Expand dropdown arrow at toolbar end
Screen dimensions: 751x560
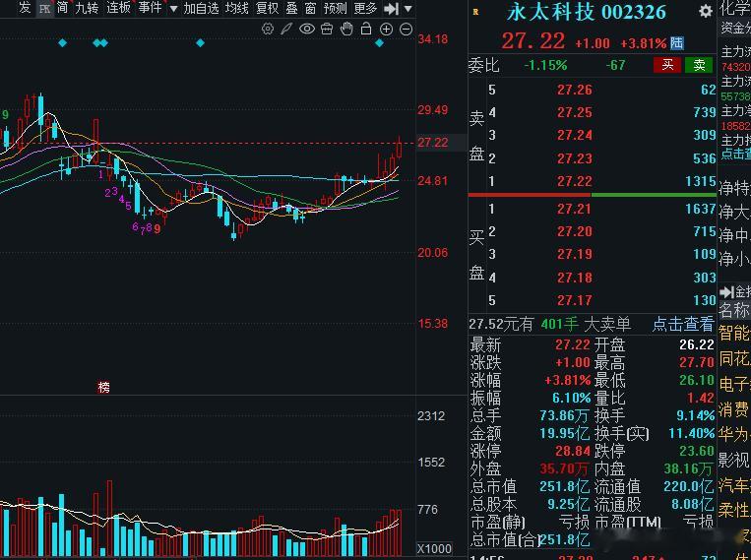[407, 9]
